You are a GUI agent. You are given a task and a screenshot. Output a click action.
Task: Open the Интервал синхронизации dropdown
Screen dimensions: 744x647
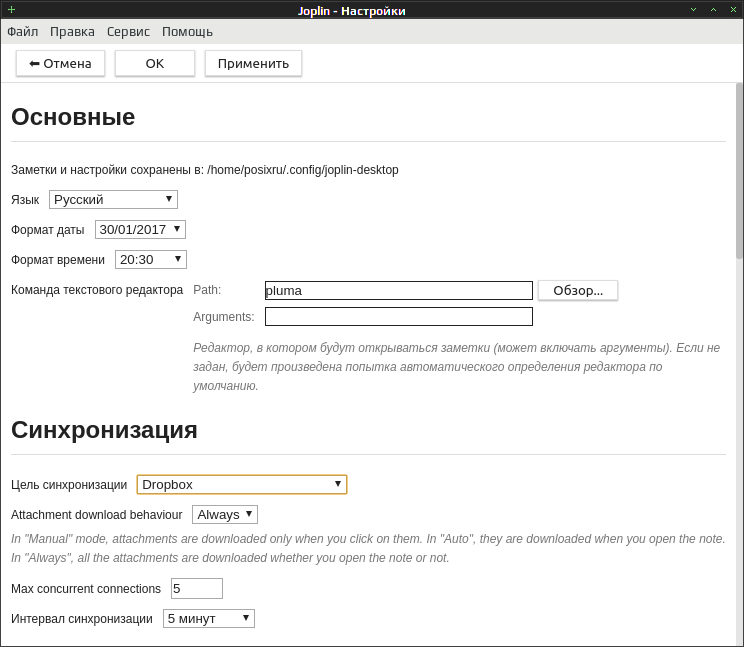pyautogui.click(x=209, y=619)
